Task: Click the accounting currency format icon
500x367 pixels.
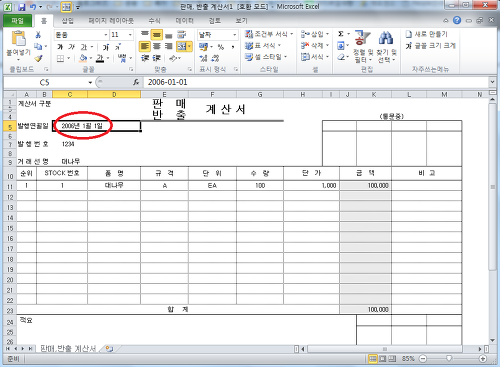Action: click(203, 47)
